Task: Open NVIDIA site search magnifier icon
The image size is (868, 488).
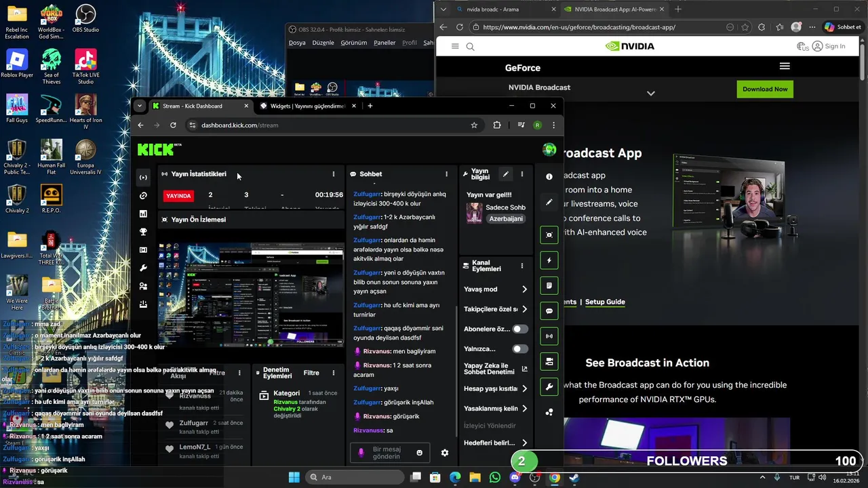Action: (470, 47)
